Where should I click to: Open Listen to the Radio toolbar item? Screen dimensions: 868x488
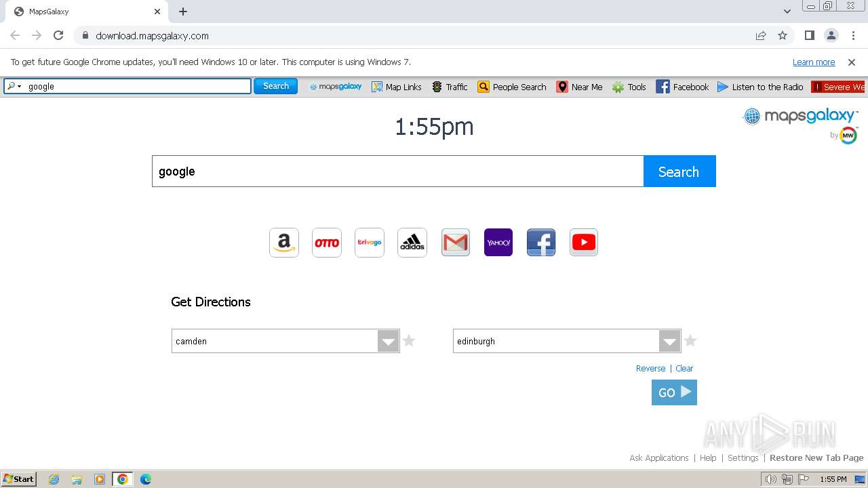coord(760,87)
